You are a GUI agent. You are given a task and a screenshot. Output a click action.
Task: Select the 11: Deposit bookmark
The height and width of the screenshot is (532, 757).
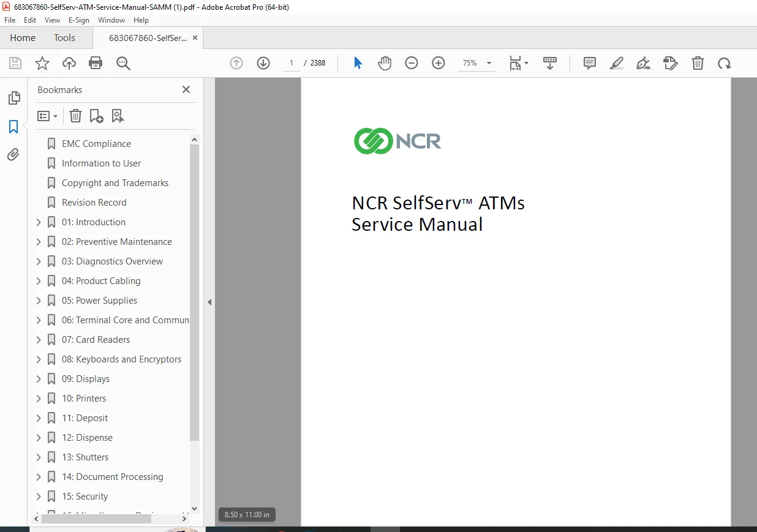tap(85, 418)
